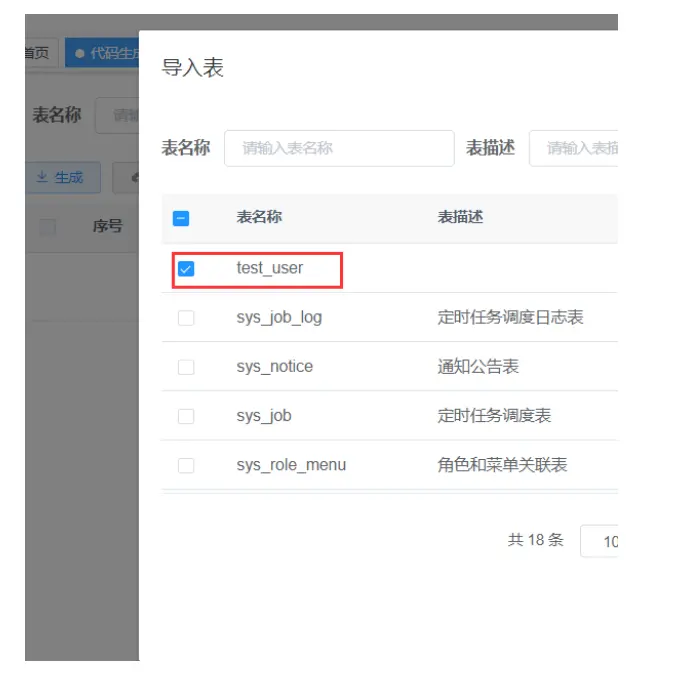This screenshot has width=700, height=682.
Task: Click the 表描述 column header
Action: tap(460, 217)
